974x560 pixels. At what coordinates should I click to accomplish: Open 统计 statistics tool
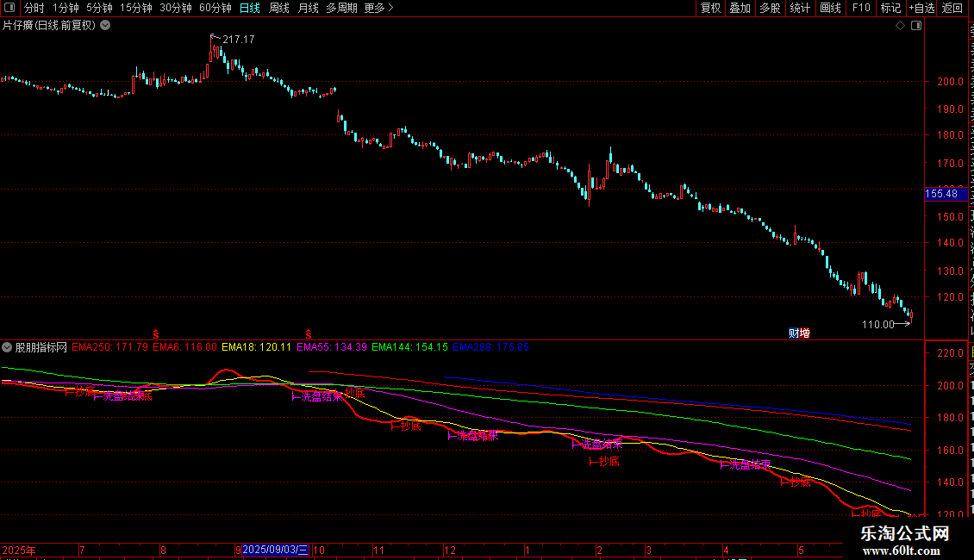[799, 8]
